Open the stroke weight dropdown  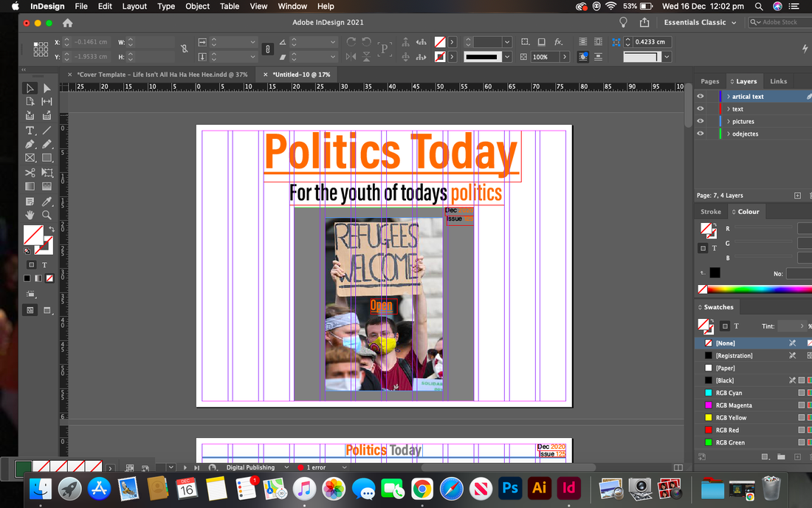507,42
